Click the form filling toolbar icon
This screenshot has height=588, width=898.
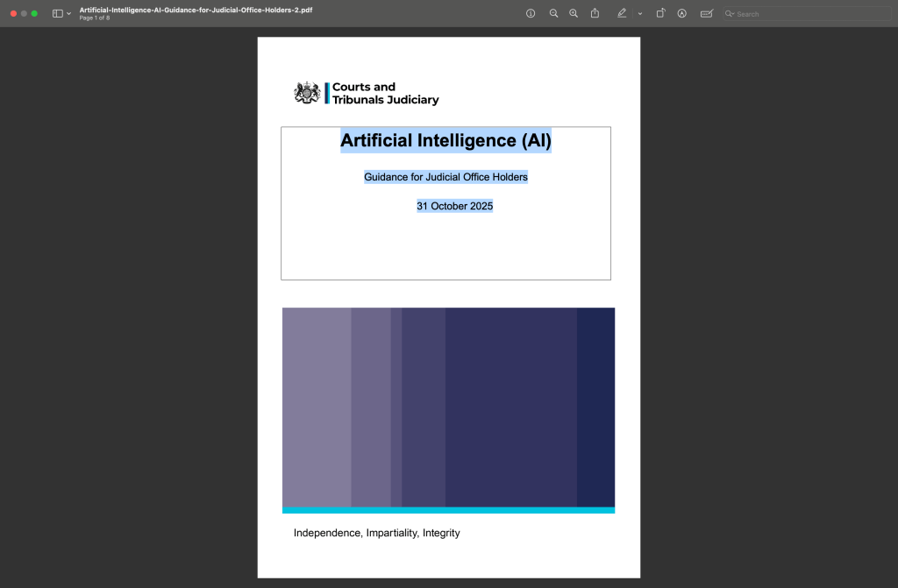click(707, 14)
